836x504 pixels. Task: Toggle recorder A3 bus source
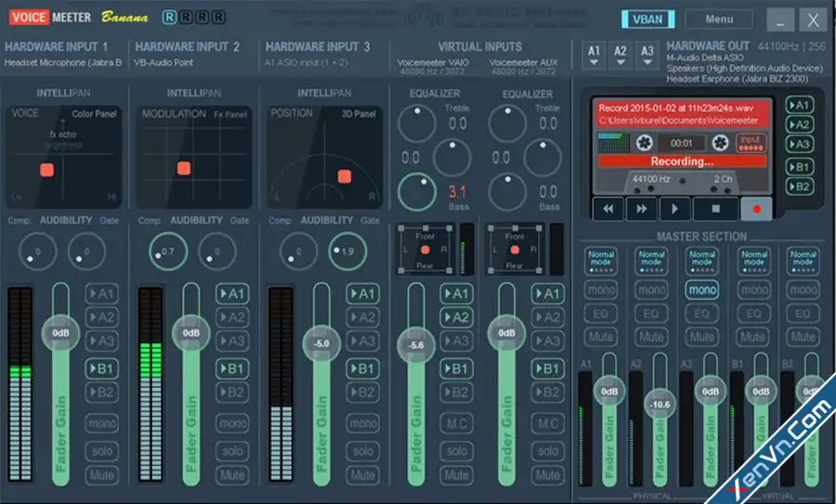[799, 145]
